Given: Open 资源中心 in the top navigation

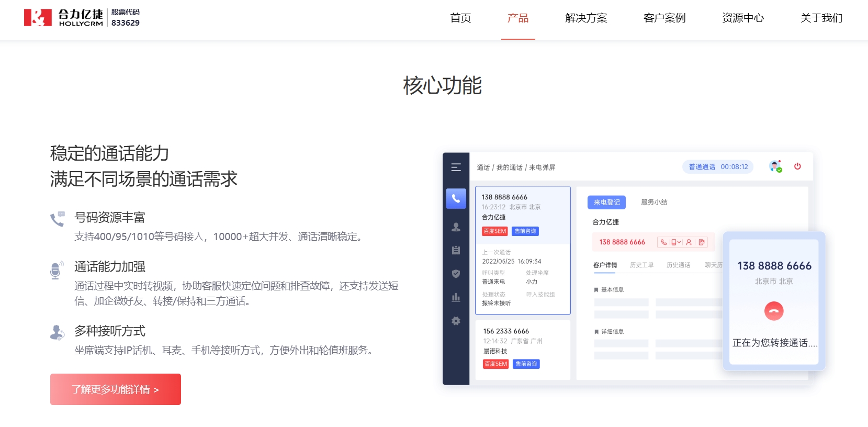Looking at the screenshot, I should coord(743,18).
